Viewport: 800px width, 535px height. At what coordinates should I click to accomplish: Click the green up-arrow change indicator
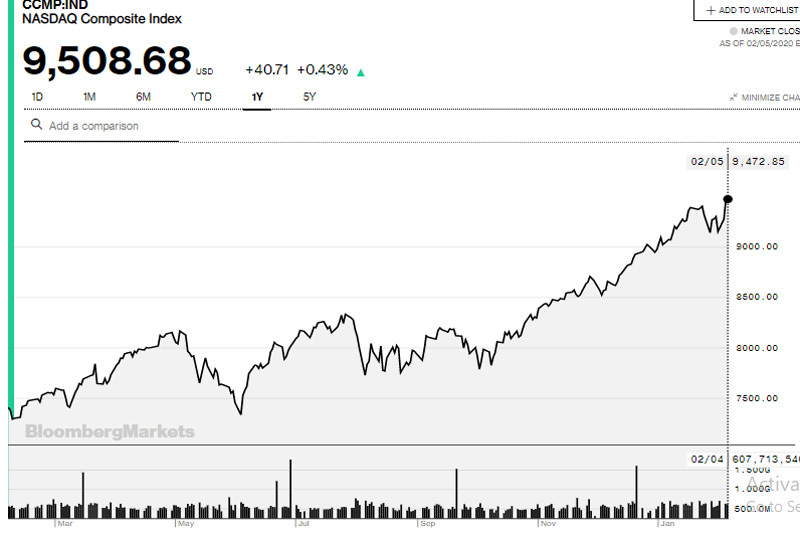click(361, 72)
